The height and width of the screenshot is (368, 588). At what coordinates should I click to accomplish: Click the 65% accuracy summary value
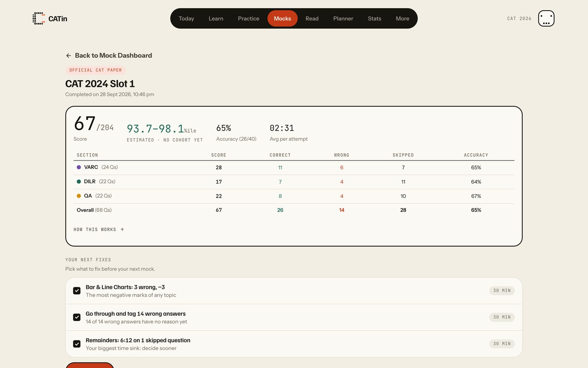coord(223,128)
